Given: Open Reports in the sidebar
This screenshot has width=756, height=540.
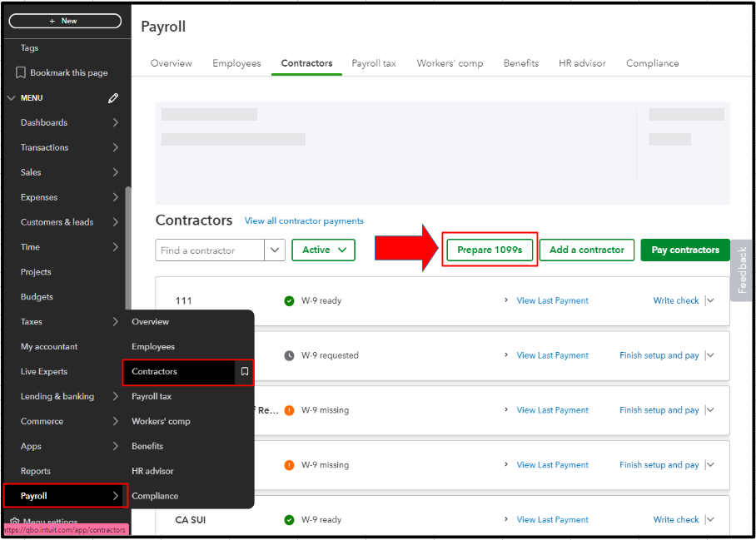Looking at the screenshot, I should [35, 471].
